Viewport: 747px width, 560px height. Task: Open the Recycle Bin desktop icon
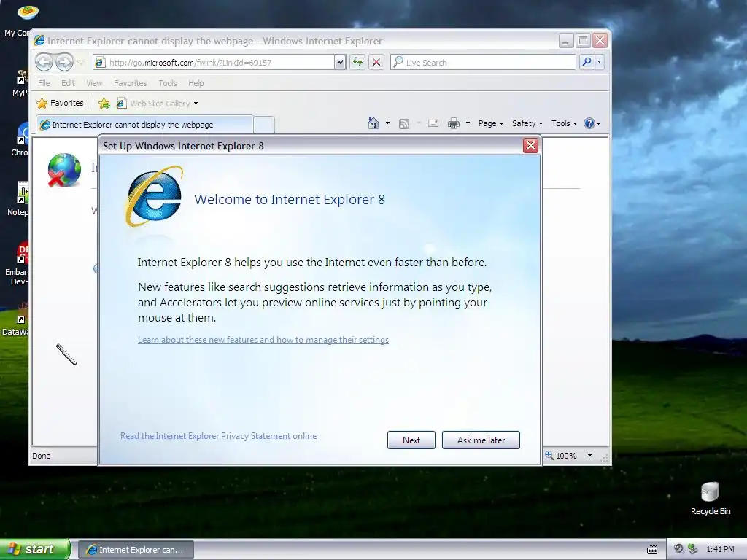710,499
